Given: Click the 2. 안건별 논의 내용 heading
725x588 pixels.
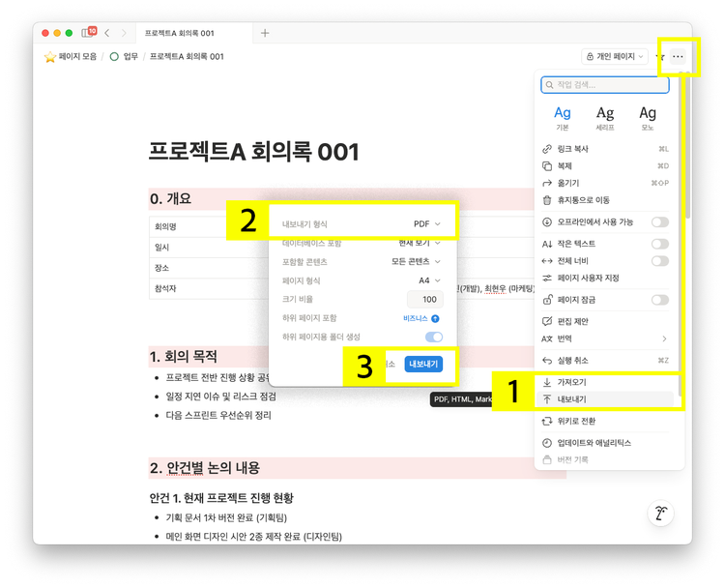Looking at the screenshot, I should point(204,468).
